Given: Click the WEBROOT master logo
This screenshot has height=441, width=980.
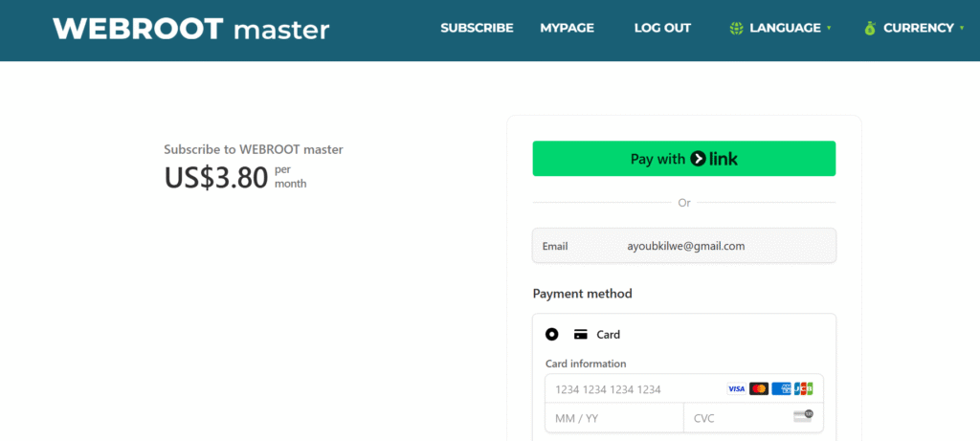Looking at the screenshot, I should [x=191, y=29].
